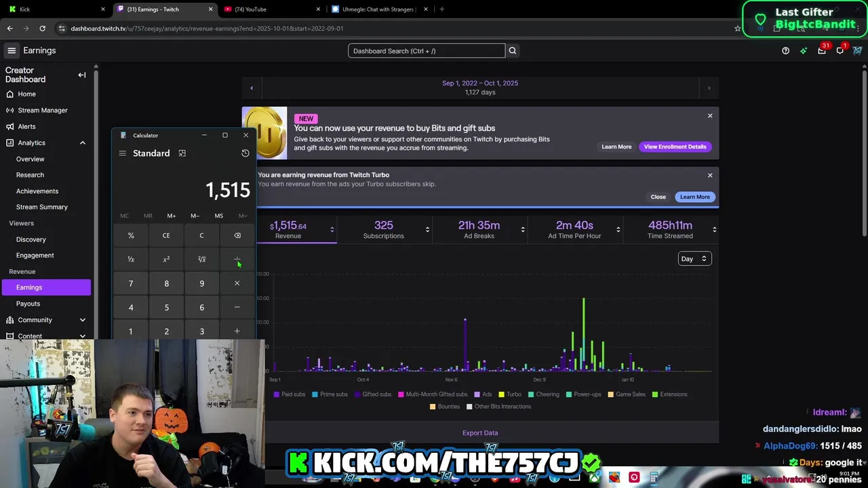The height and width of the screenshot is (488, 868).
Task: Open the hamburger menu next to Earnings
Action: [x=12, y=51]
